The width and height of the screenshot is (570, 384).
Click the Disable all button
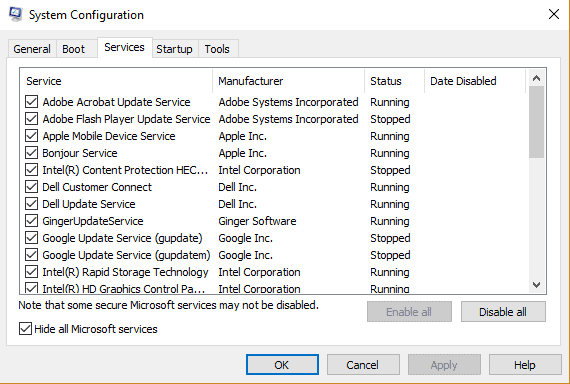[503, 312]
